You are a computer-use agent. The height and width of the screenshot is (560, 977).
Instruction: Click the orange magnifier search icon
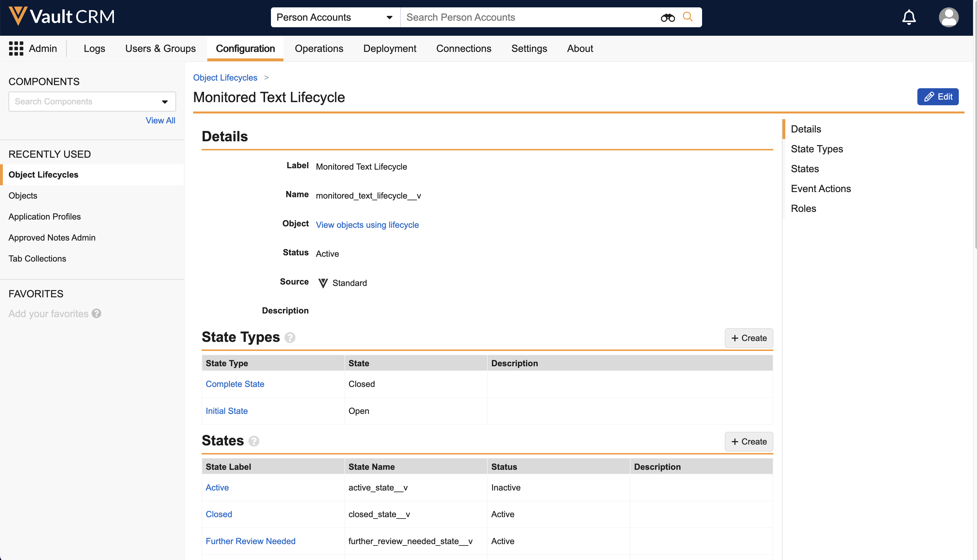[688, 17]
